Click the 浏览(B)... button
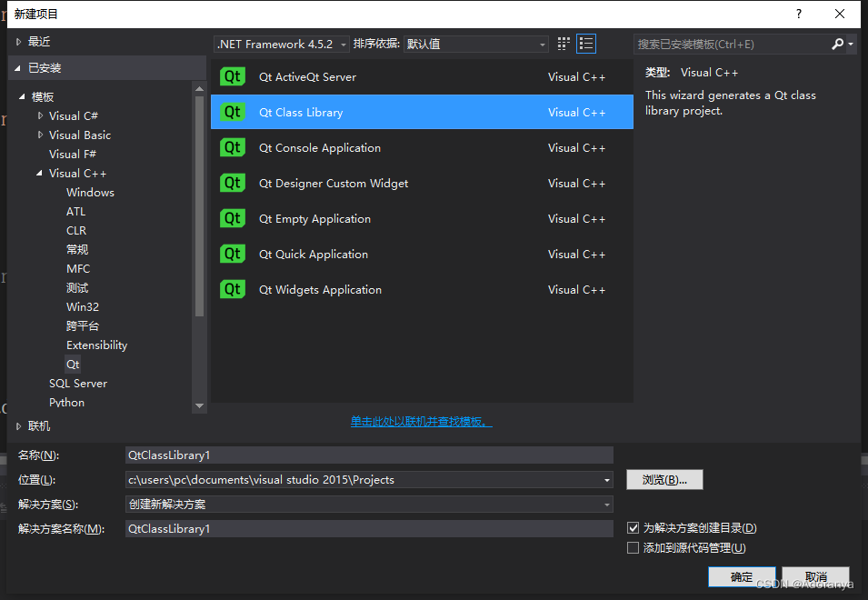 664,479
